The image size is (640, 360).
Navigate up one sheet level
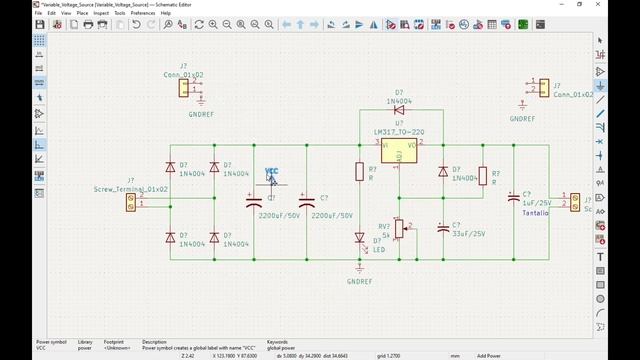[300, 24]
